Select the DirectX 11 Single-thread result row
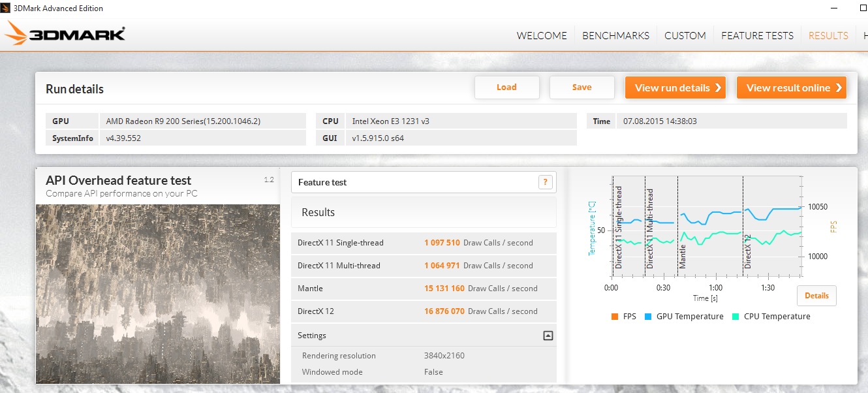Screen dimensions: 868x393 [424, 243]
